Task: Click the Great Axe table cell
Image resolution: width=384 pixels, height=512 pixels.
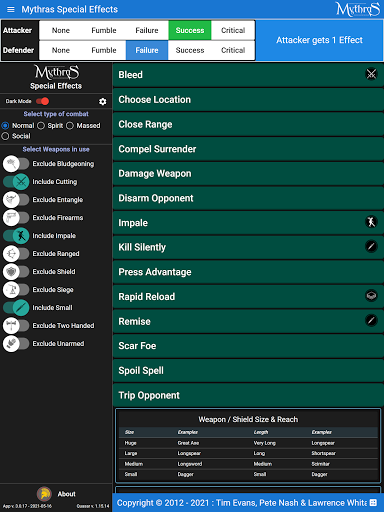Action: tap(188, 443)
